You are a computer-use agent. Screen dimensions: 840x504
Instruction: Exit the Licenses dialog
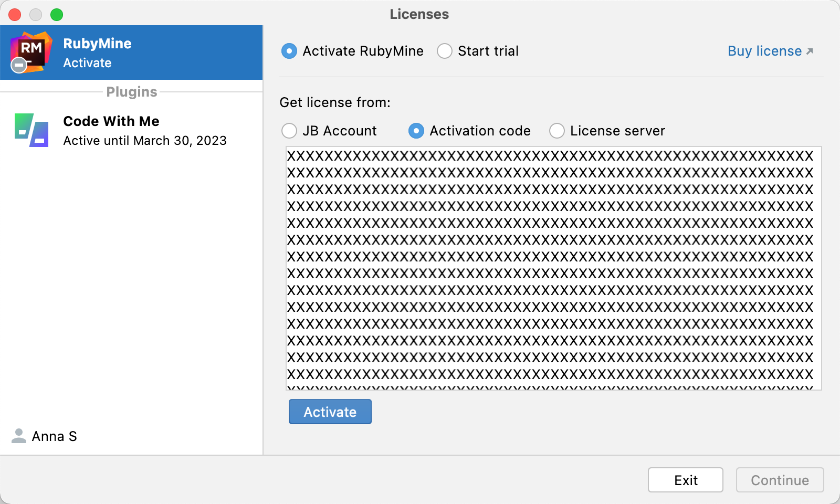click(685, 479)
